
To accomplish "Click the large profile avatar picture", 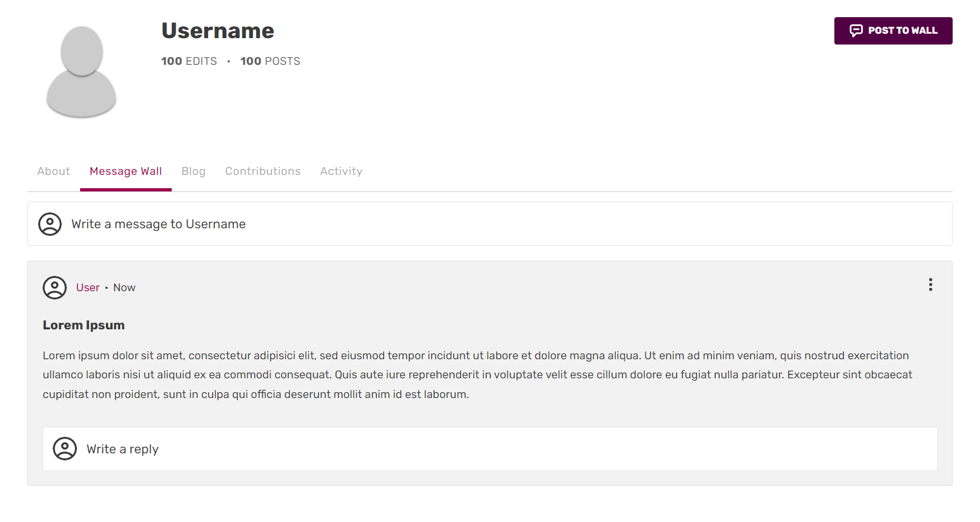I will click(x=81, y=72).
